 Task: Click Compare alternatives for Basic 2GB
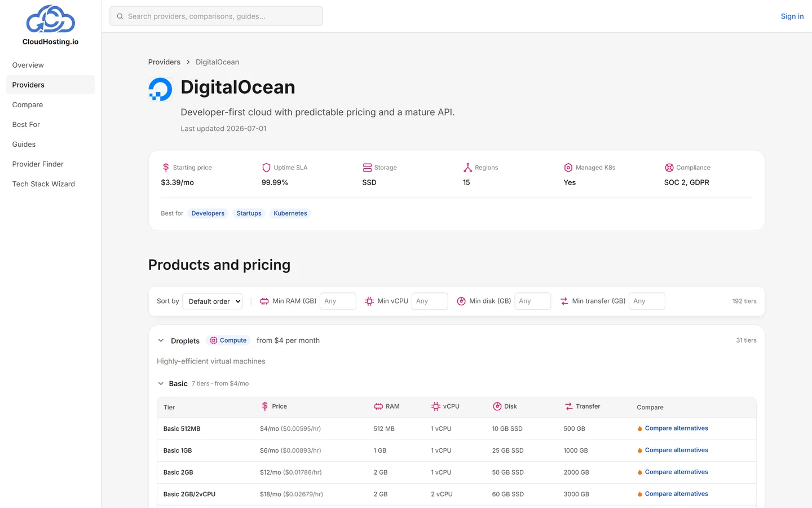(677, 472)
